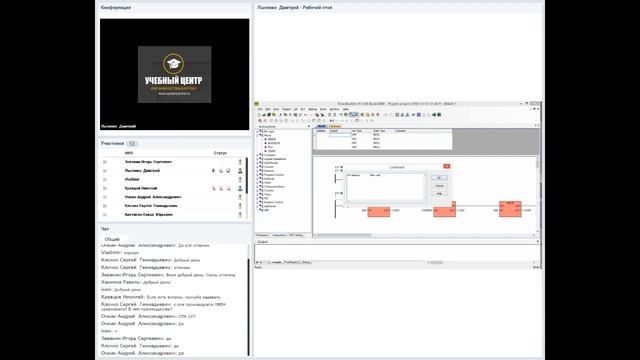Toggle Лысенко Дмитрий's screen sharing icon
Image resolution: width=640 pixels, height=360 pixels.
pos(228,171)
